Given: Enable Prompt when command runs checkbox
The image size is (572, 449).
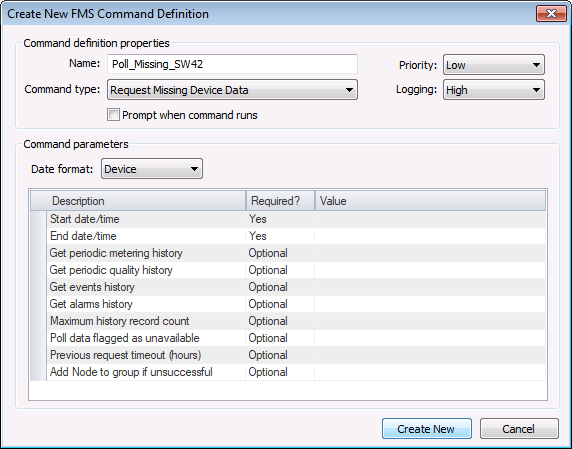Looking at the screenshot, I should point(113,115).
